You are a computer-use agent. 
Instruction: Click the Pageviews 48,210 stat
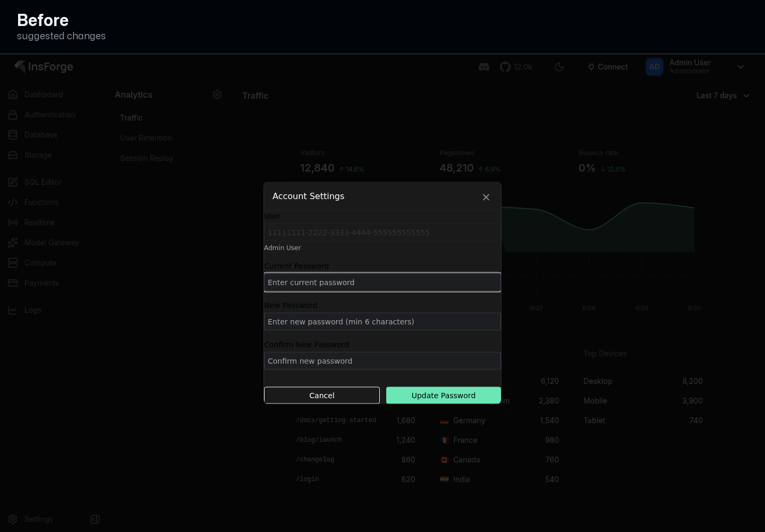click(x=470, y=161)
